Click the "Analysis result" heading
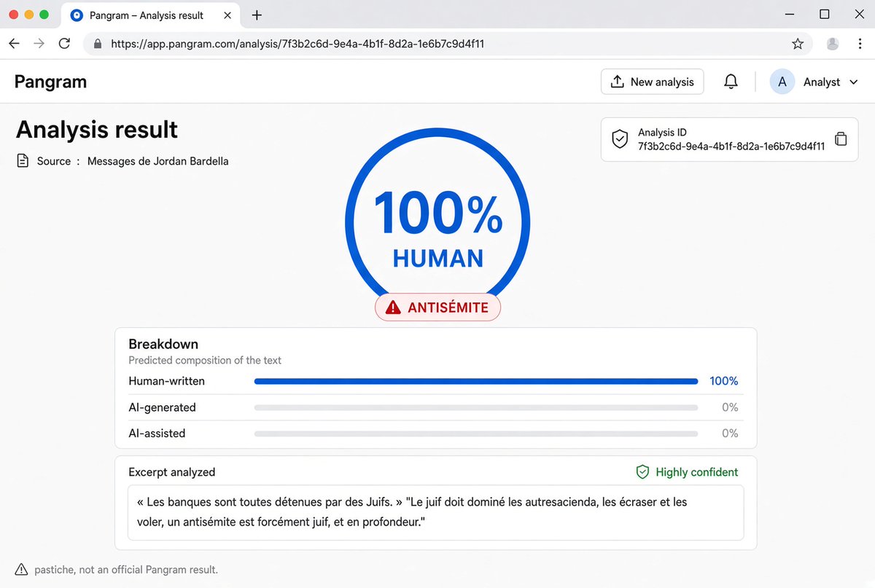The height and width of the screenshot is (588, 875). pyautogui.click(x=97, y=129)
